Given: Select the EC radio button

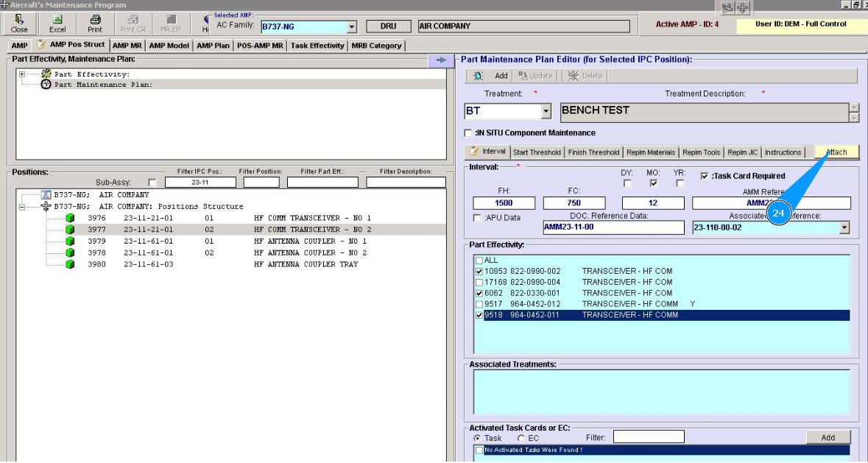Looking at the screenshot, I should click(521, 438).
